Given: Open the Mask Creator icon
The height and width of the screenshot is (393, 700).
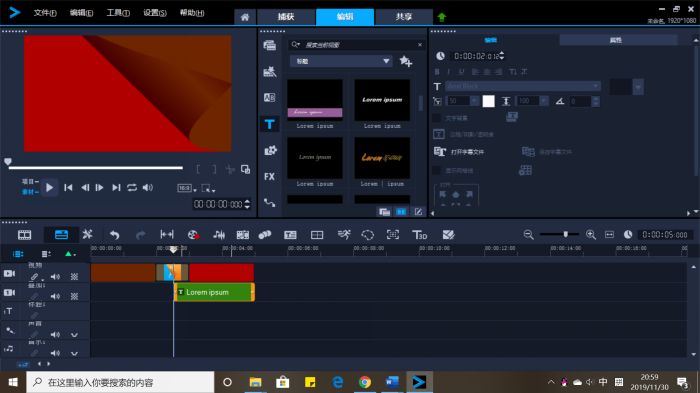Looking at the screenshot, I should pos(367,235).
